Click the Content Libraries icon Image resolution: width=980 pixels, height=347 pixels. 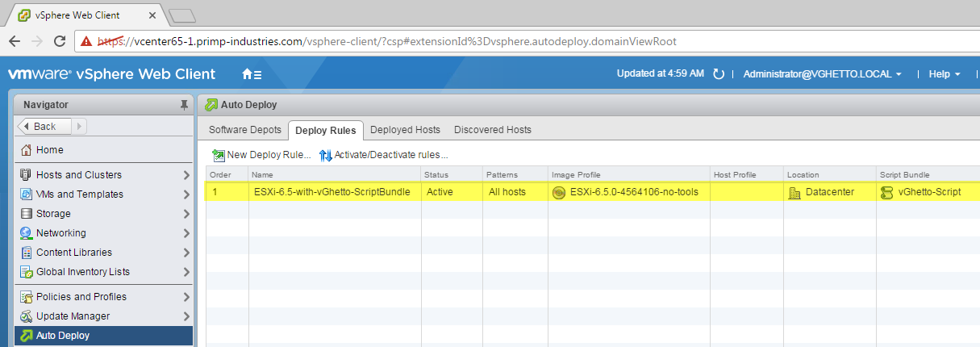coord(27,253)
